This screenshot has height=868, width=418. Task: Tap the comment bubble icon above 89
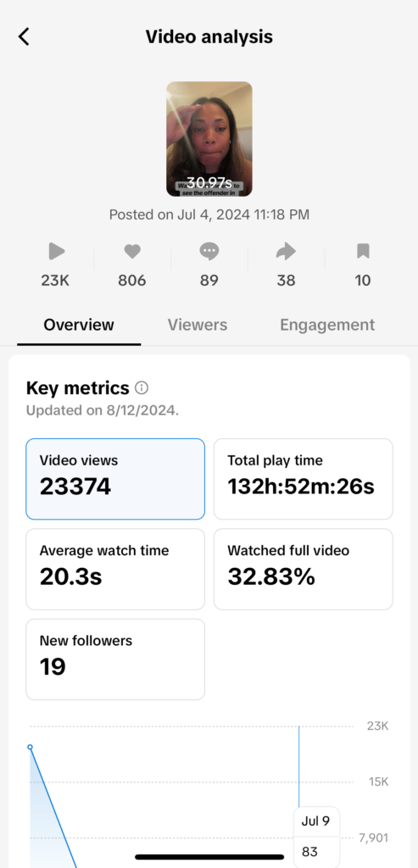point(209,251)
